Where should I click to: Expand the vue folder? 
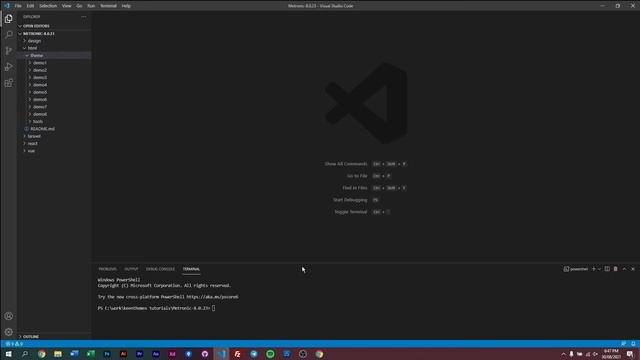(x=54, y=151)
